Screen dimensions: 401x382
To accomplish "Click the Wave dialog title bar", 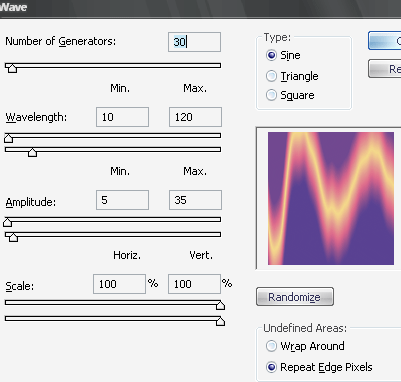I will pos(200,8).
